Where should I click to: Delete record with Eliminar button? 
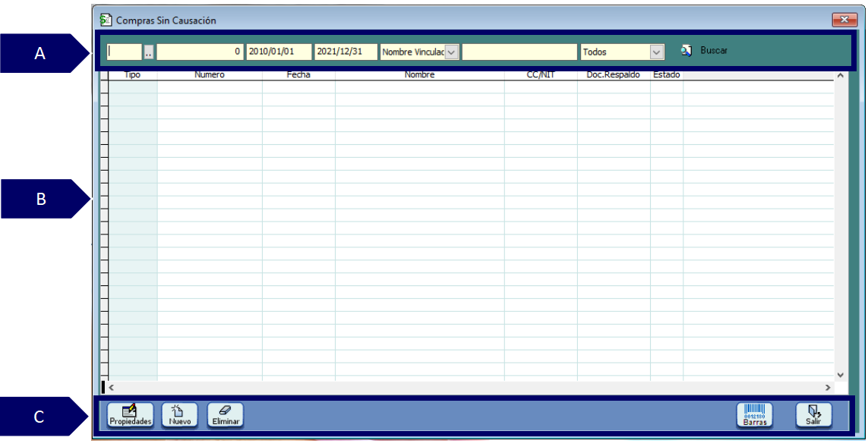[x=226, y=415]
